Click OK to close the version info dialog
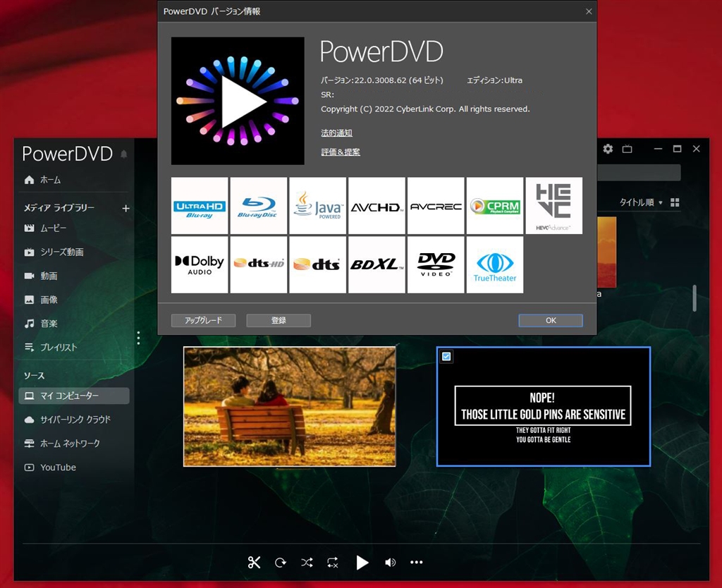 (550, 320)
